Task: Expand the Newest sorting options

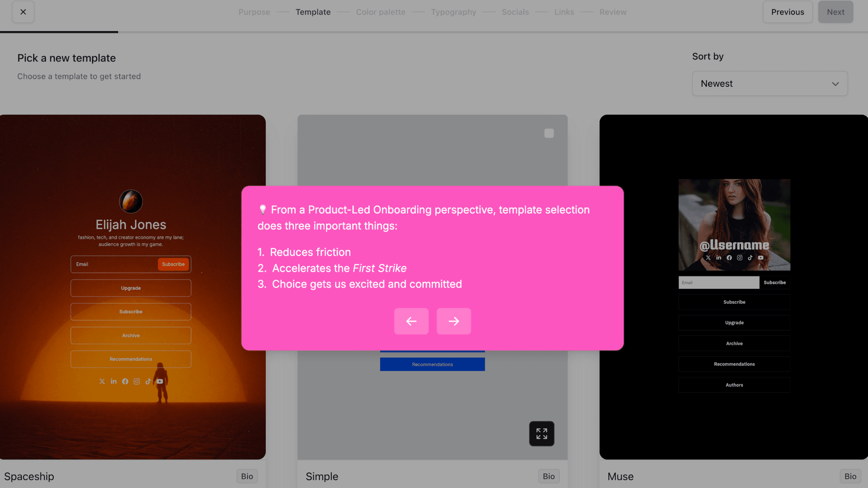Action: tap(769, 83)
